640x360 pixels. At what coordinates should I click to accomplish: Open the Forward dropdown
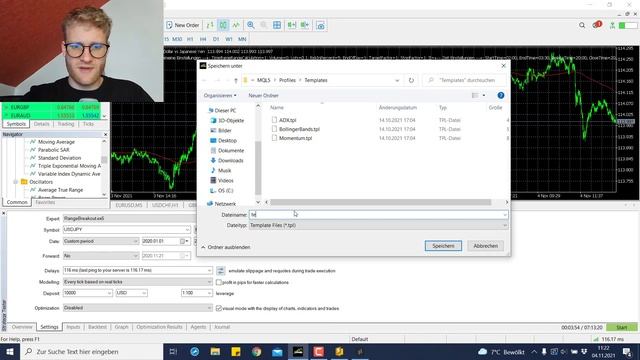101,256
